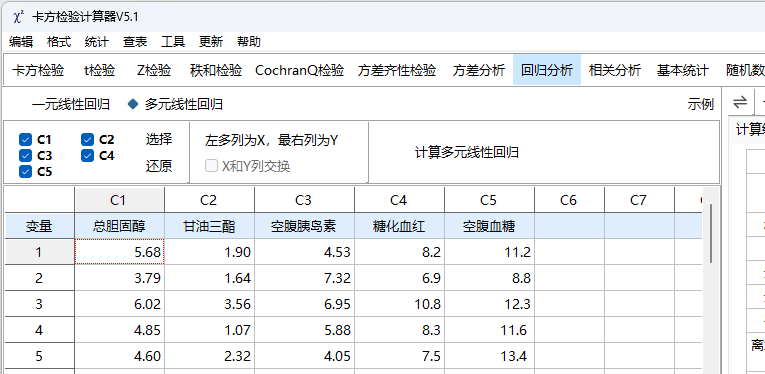This screenshot has height=374, width=765.
Task: Switch to the 秩和检验 tab
Action: tap(216, 71)
